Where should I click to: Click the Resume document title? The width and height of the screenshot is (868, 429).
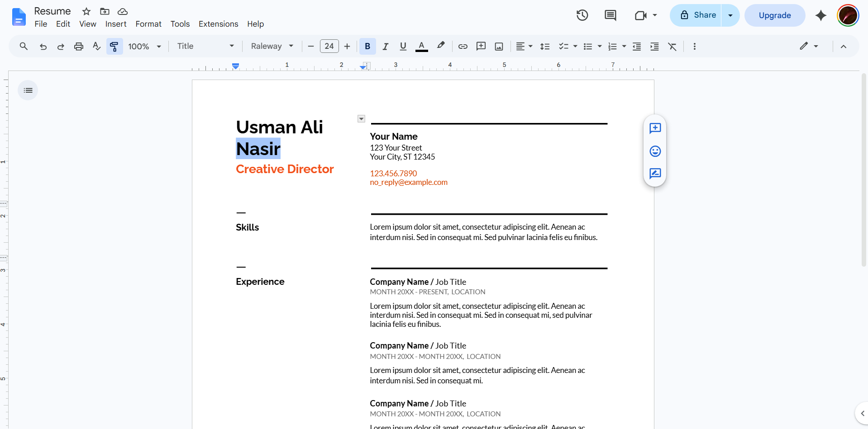(x=52, y=11)
